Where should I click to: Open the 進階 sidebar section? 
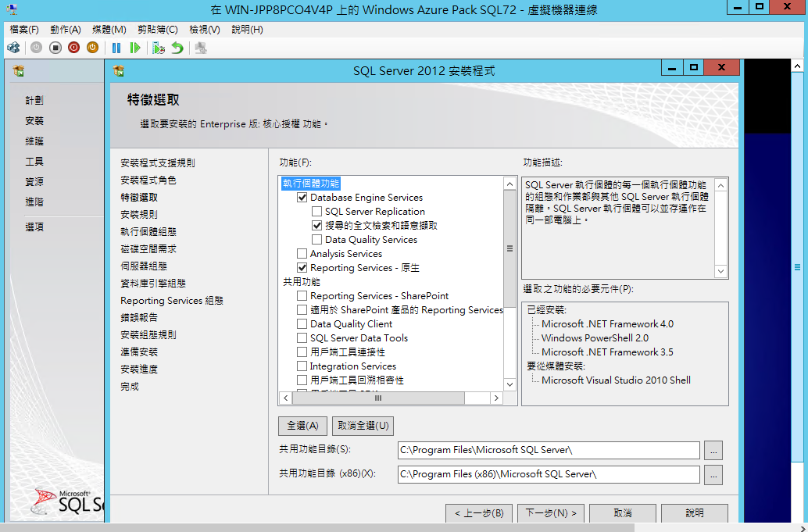click(x=34, y=202)
